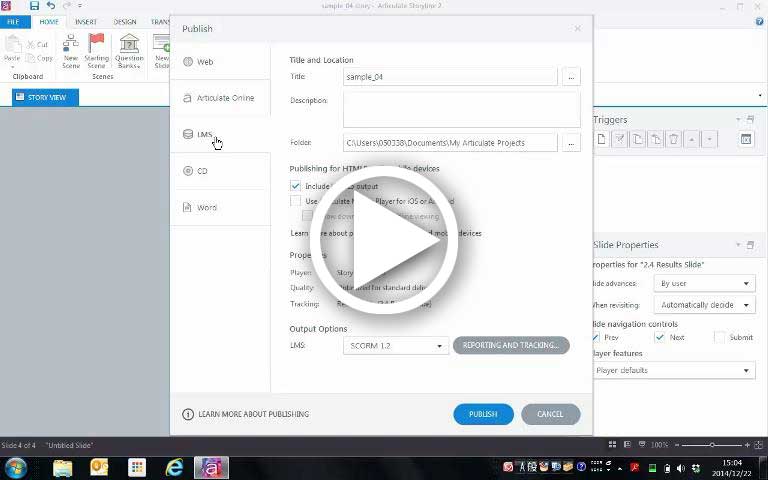Click inside the Description text box

tap(462, 109)
